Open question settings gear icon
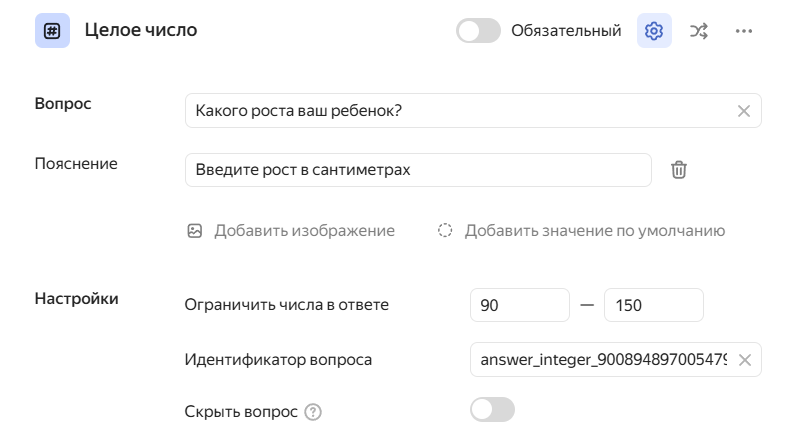The image size is (791, 438). tap(654, 31)
